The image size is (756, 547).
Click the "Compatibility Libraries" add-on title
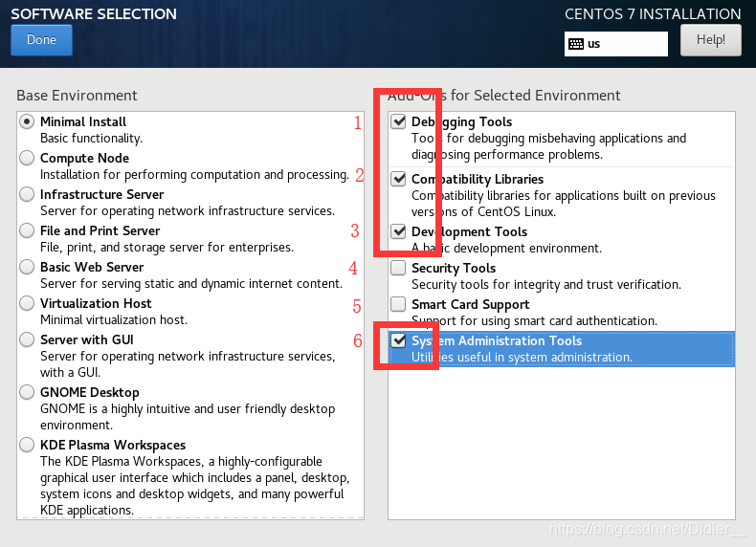478,179
